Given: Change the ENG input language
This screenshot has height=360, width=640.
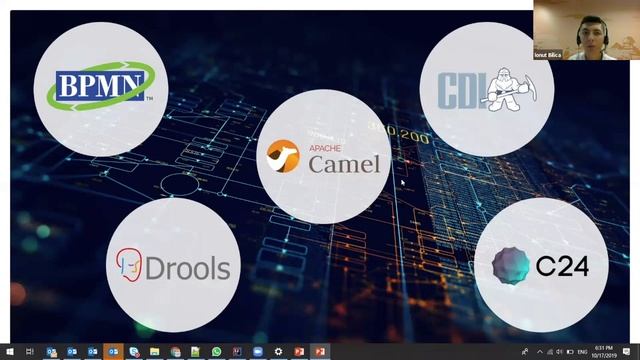Looking at the screenshot, I should (x=582, y=351).
